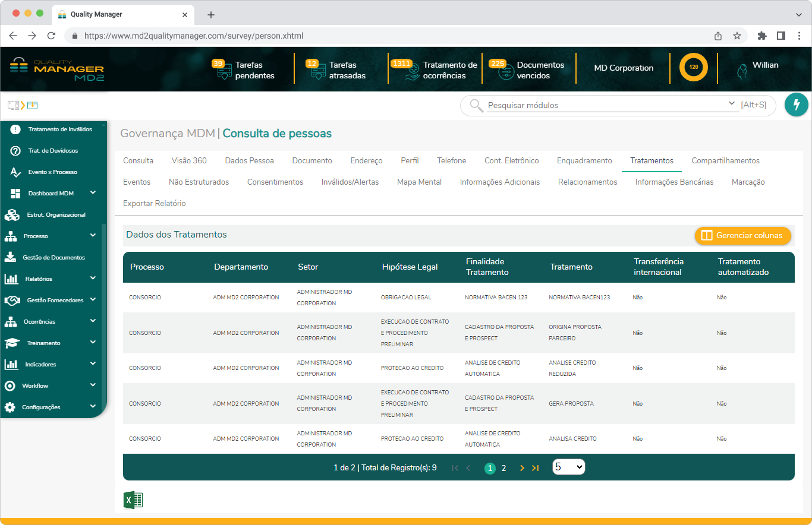The image size is (812, 525).
Task: Click the Pesquisar módulos search field
Action: click(605, 105)
